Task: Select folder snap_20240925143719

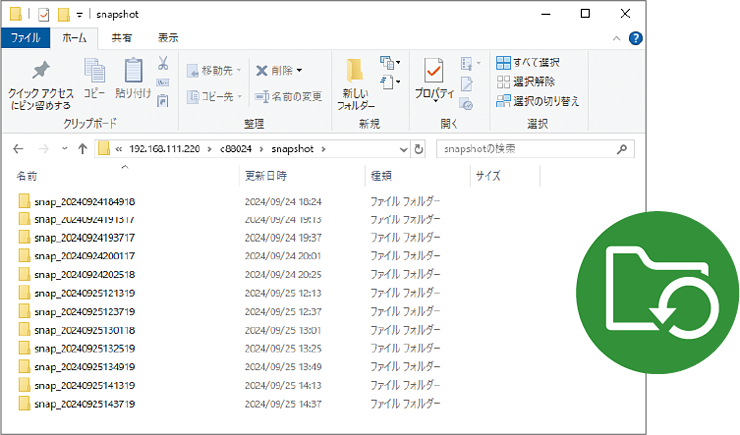Action: click(84, 404)
